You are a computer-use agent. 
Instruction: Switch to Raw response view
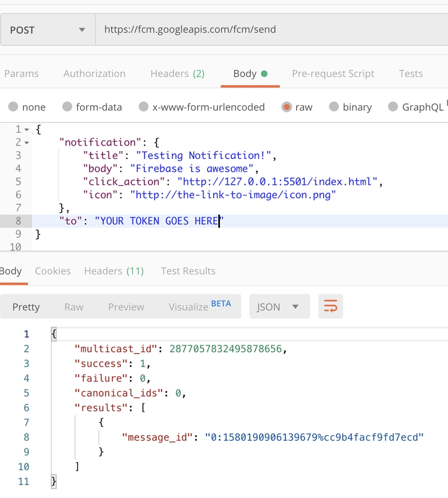tap(74, 307)
